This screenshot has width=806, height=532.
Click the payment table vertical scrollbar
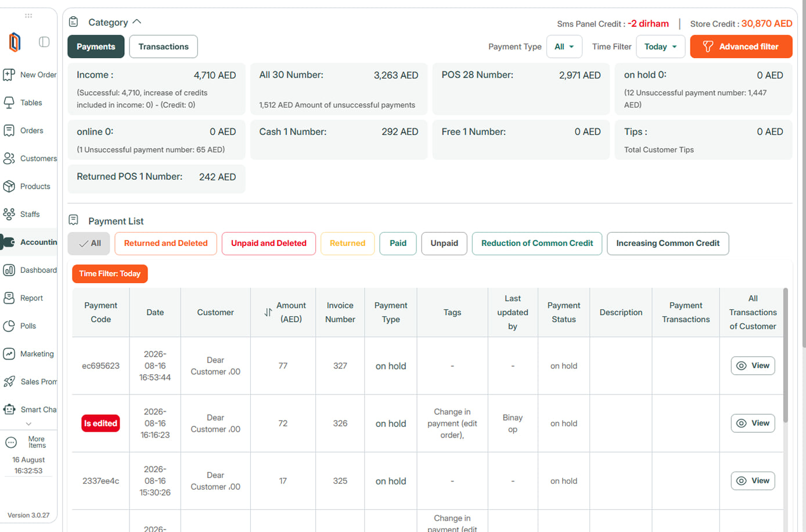coord(785,355)
